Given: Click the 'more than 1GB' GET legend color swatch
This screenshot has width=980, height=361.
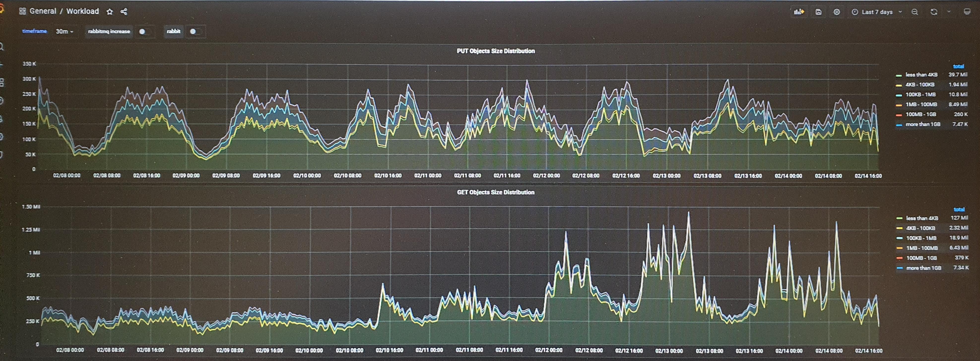Looking at the screenshot, I should [900, 268].
